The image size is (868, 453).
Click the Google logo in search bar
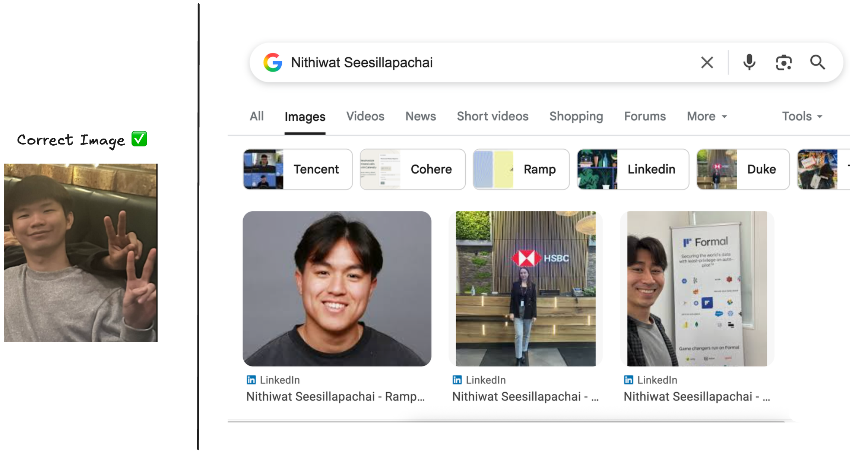273,62
